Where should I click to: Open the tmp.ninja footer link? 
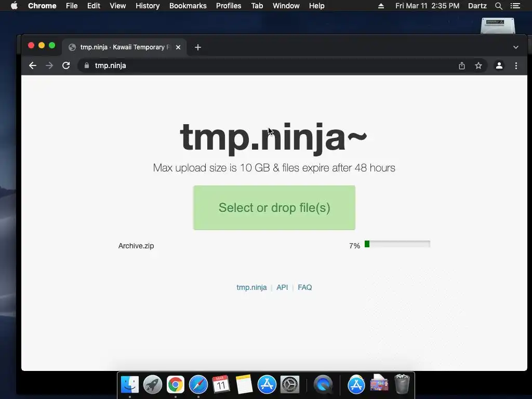pyautogui.click(x=251, y=287)
